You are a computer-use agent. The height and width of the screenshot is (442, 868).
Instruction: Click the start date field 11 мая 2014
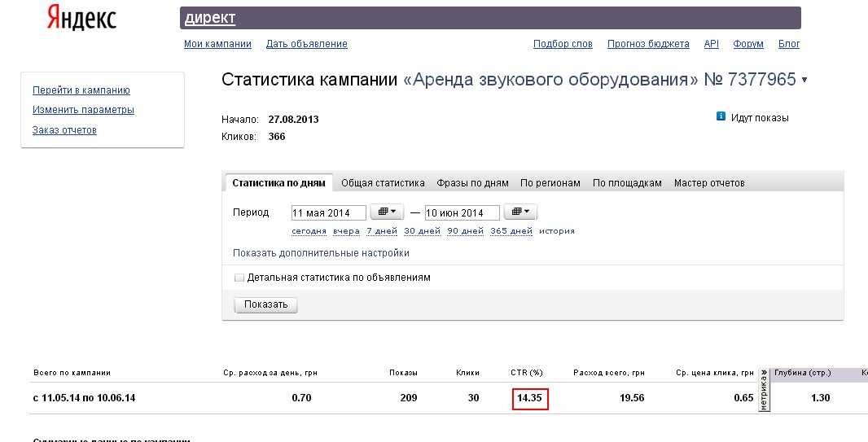[329, 213]
